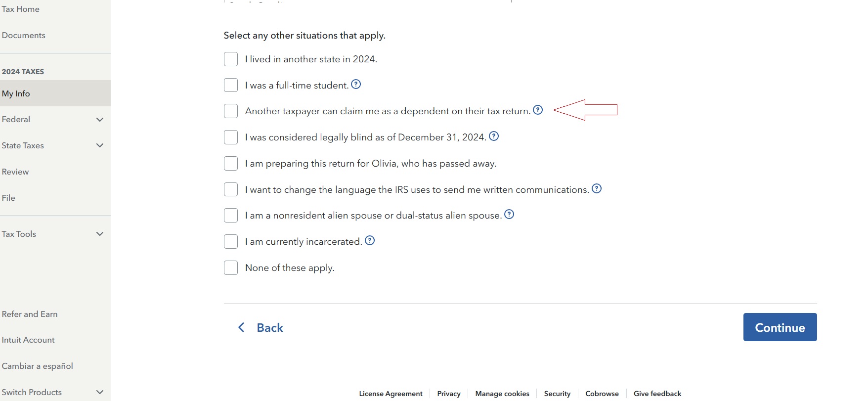Go to Tax Home in sidebar

click(x=21, y=9)
